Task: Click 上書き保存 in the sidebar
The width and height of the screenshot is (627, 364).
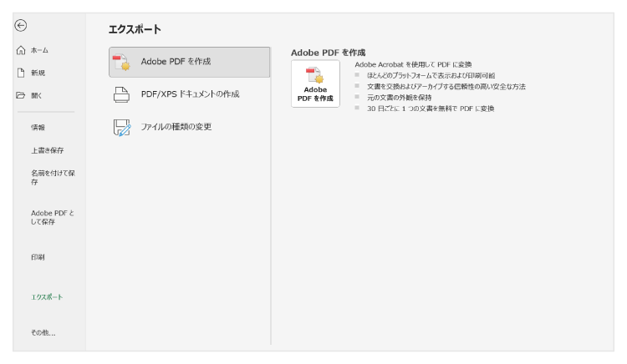Action: coord(47,150)
